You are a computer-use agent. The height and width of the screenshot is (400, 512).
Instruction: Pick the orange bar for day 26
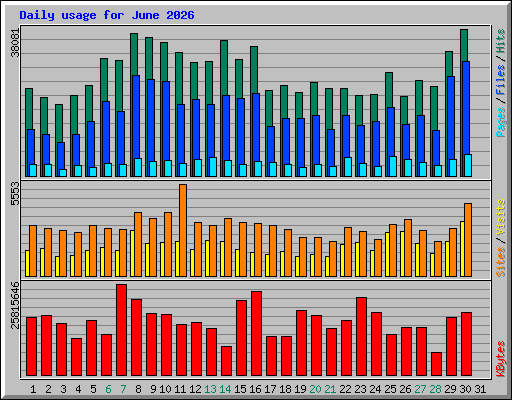click(408, 248)
